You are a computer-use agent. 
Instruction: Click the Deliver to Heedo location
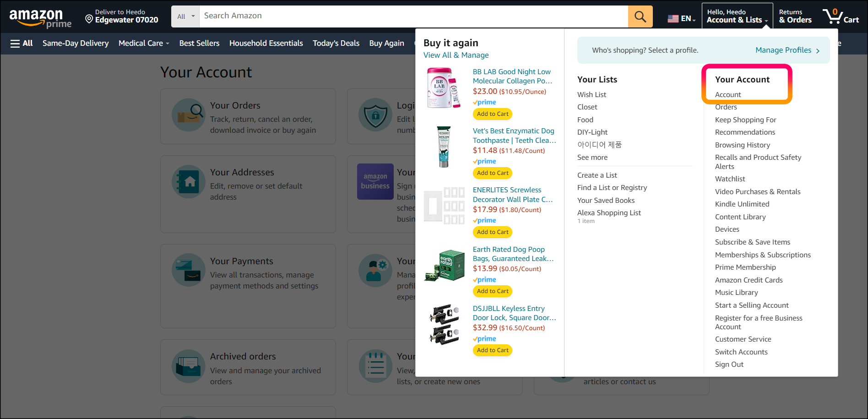[x=122, y=16]
